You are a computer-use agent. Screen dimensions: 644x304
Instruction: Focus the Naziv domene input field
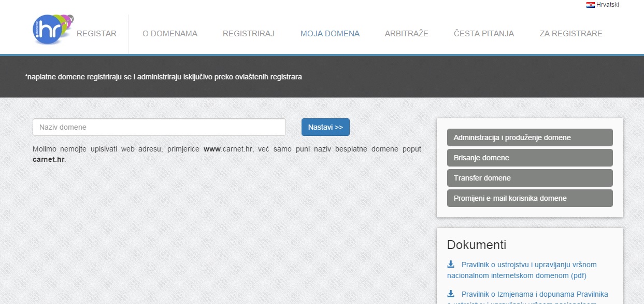tap(159, 127)
